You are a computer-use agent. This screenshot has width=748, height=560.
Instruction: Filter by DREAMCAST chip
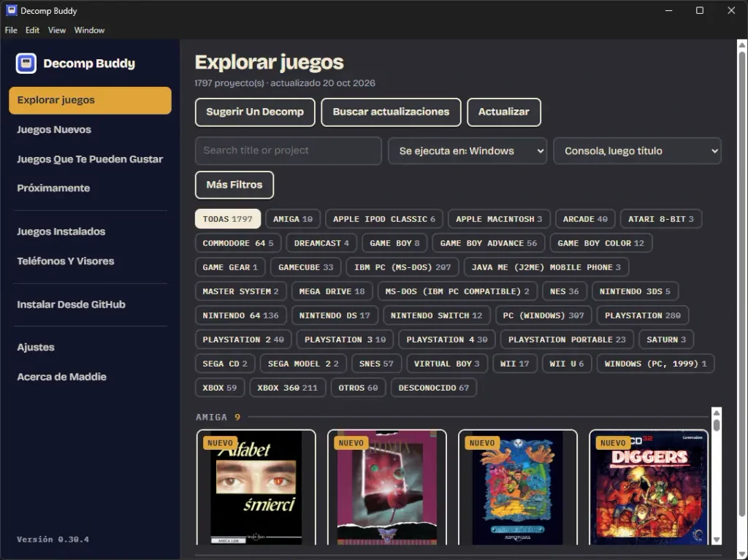321,243
